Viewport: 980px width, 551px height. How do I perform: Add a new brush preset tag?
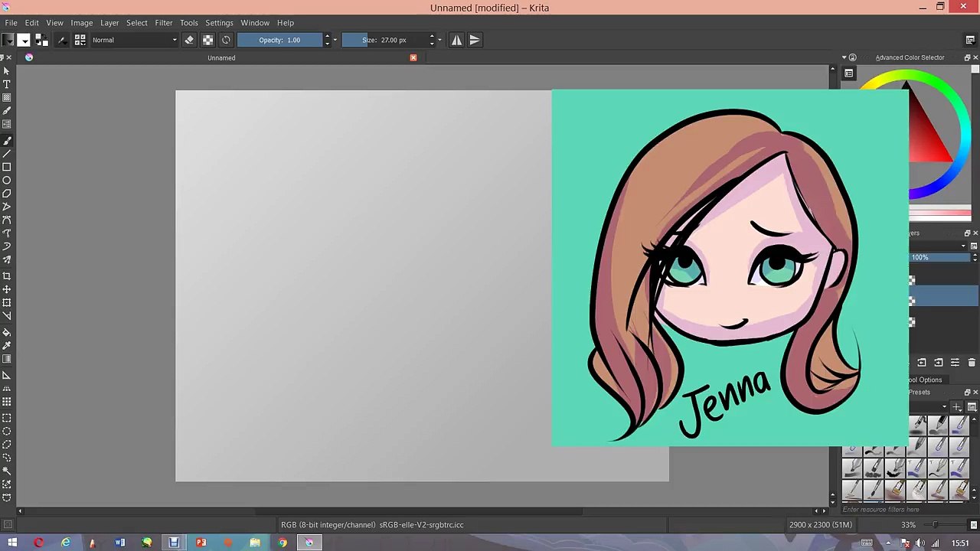tap(957, 407)
